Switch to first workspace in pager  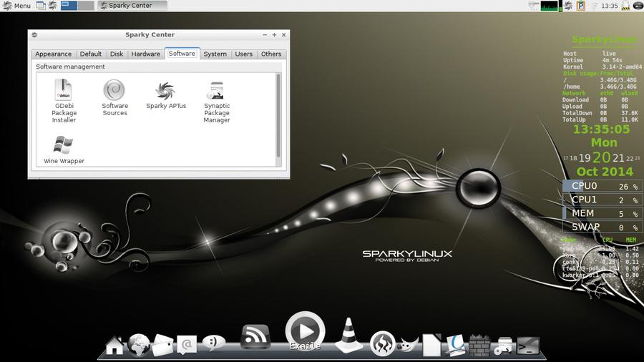69,5
